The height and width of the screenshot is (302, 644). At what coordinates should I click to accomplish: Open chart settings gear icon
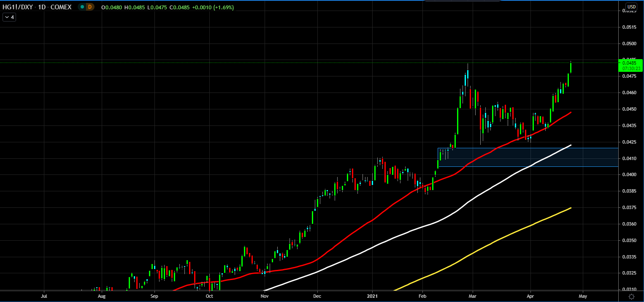tap(631, 297)
